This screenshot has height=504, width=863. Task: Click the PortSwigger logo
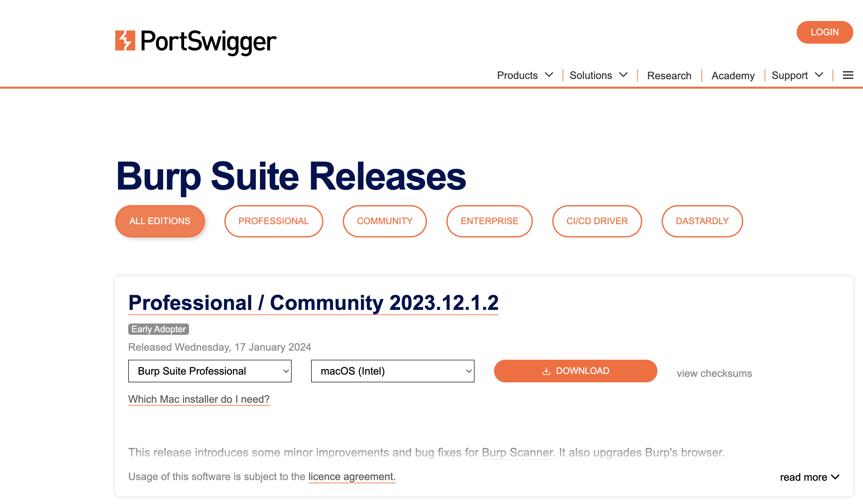tap(196, 41)
